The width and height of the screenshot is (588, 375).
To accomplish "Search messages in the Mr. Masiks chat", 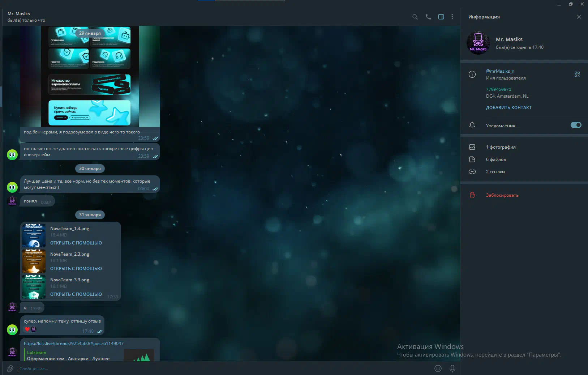I will point(415,17).
